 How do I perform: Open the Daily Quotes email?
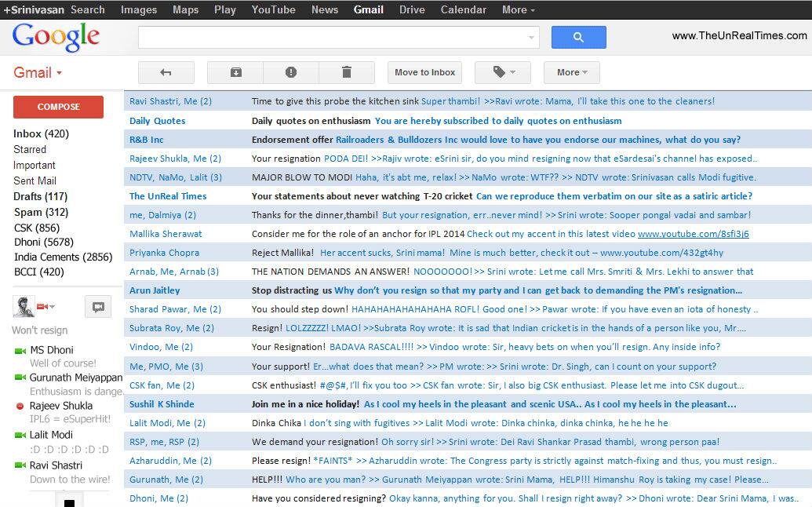coord(468,121)
